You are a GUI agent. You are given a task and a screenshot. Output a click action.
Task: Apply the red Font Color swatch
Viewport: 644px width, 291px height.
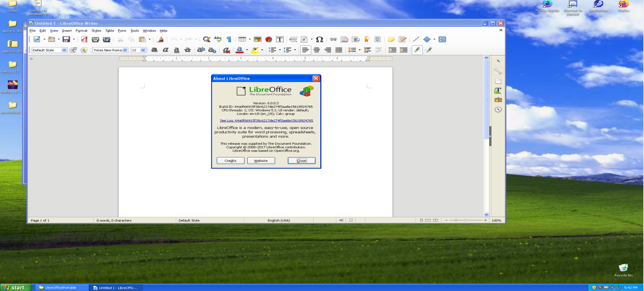click(x=240, y=50)
